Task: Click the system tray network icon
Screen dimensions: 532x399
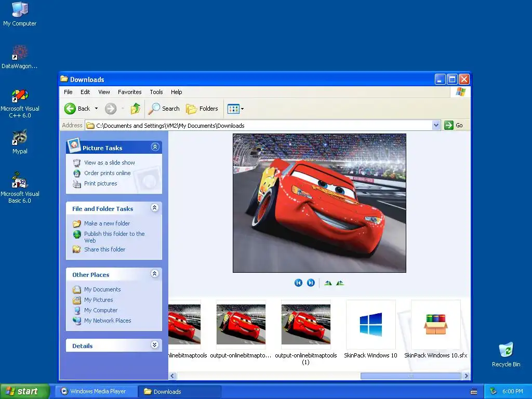Action: (494, 392)
